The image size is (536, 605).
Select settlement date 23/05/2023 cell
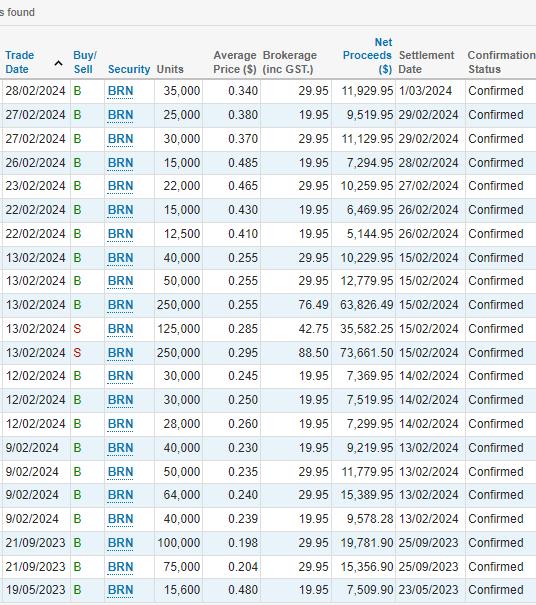(x=428, y=590)
